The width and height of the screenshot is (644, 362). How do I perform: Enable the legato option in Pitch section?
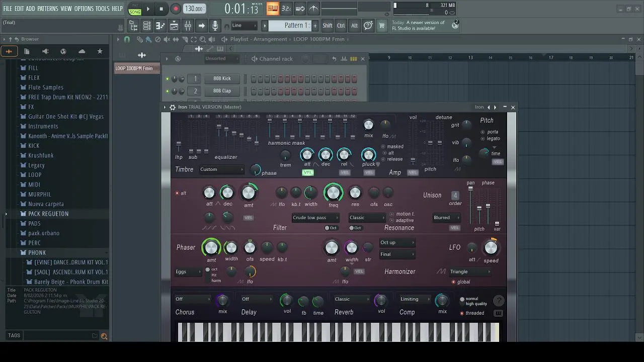pos(483,139)
